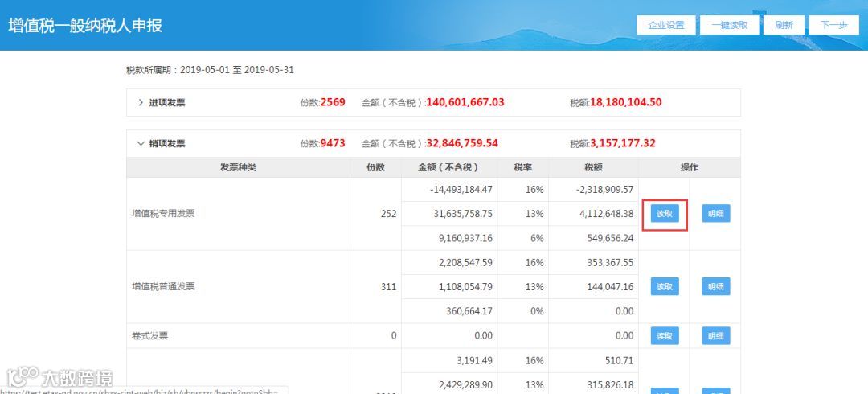Screen dimensions: 868x394
Task: Click the amount 360,664.17
Action: (x=469, y=311)
